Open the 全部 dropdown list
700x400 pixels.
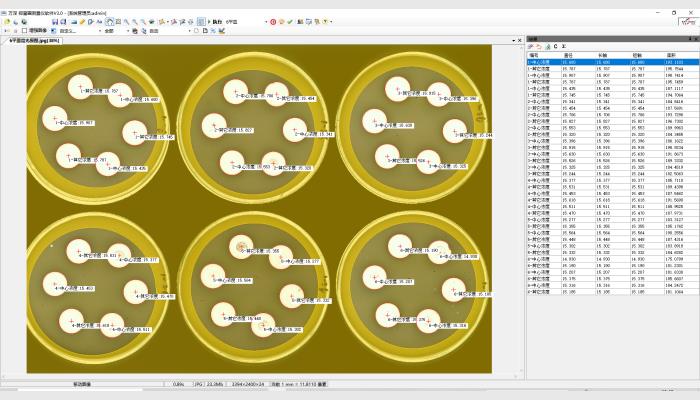(128, 31)
